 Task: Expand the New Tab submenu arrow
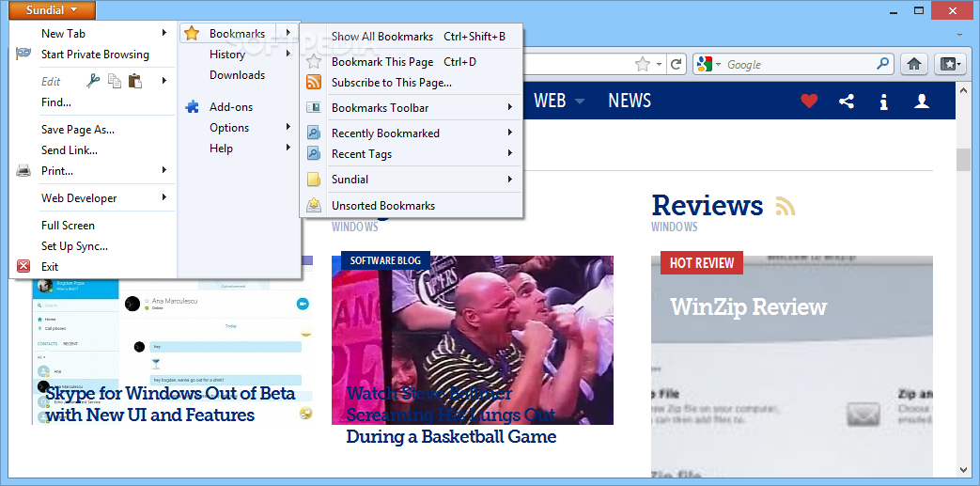click(164, 33)
